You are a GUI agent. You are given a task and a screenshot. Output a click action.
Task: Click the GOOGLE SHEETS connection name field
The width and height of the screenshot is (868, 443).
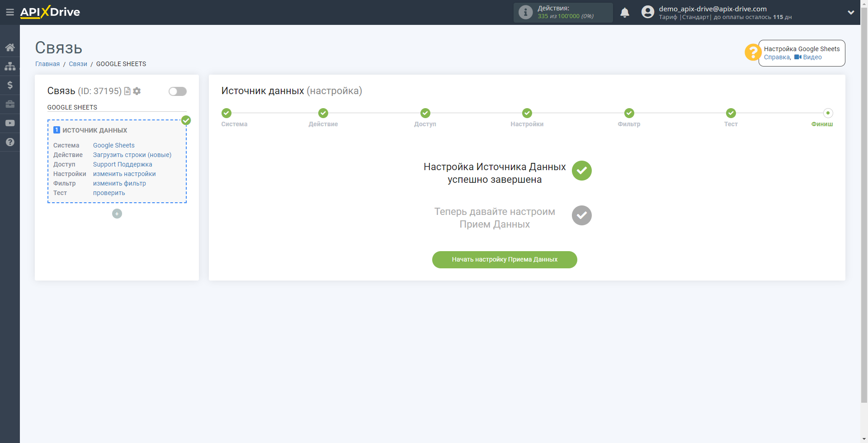pos(117,107)
